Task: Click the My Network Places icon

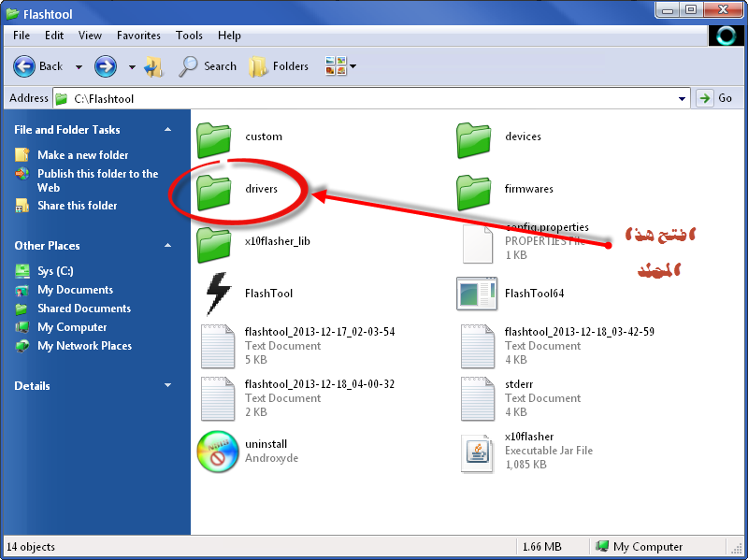Action: click(x=22, y=346)
